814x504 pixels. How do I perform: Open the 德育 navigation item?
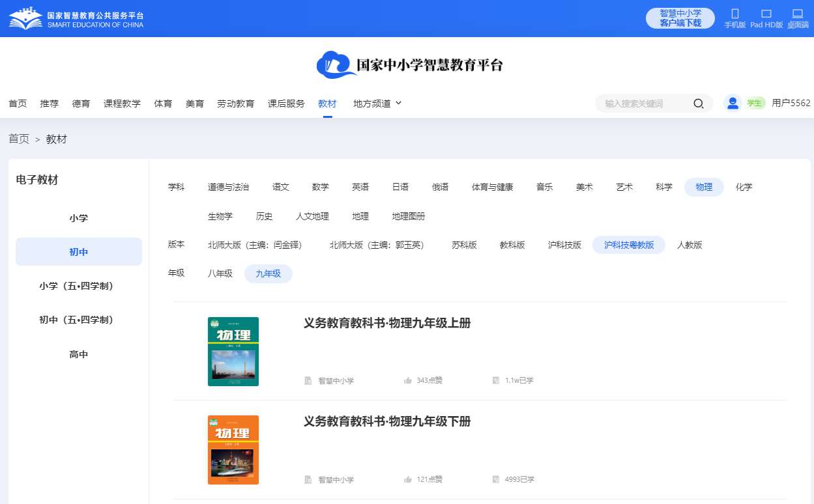click(x=81, y=104)
